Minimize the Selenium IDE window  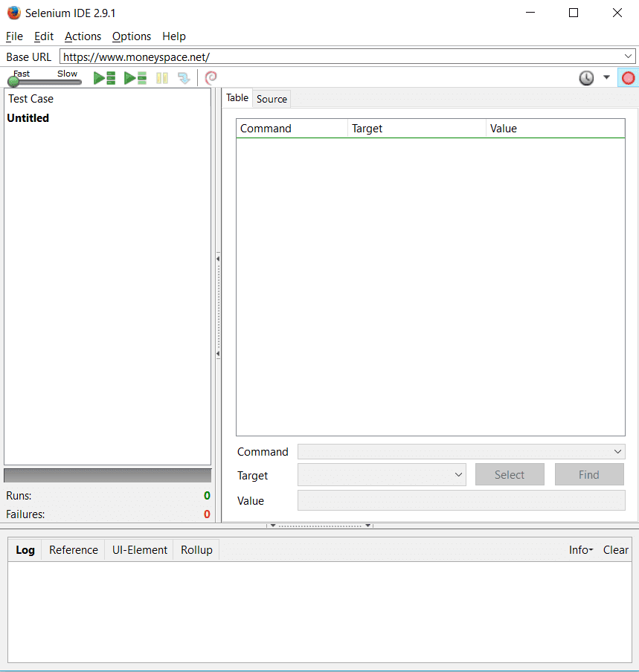point(530,13)
